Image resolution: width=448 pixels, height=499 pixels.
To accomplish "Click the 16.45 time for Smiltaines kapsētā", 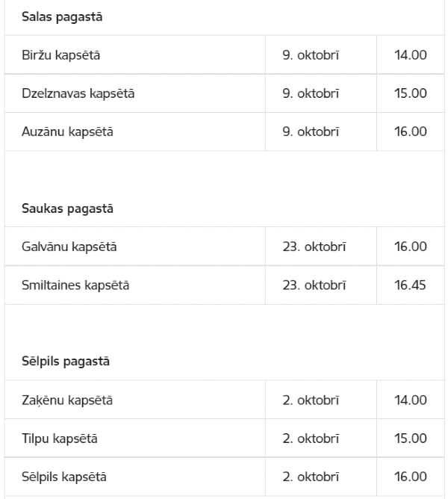I will [410, 285].
